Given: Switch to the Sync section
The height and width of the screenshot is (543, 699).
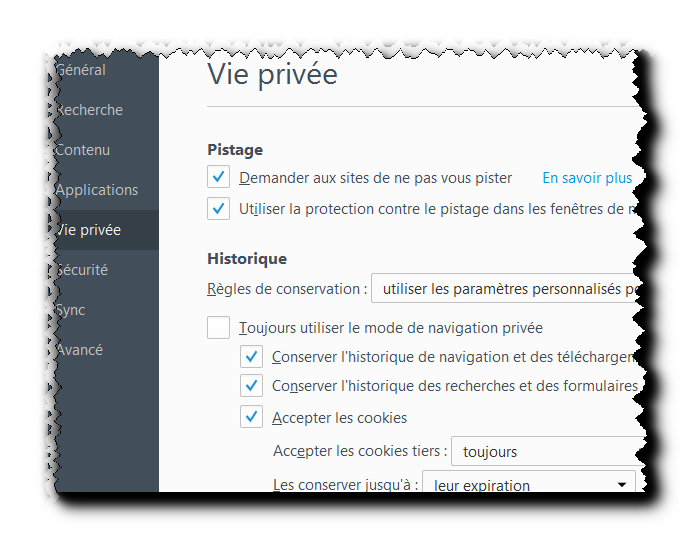Looking at the screenshot, I should (71, 310).
